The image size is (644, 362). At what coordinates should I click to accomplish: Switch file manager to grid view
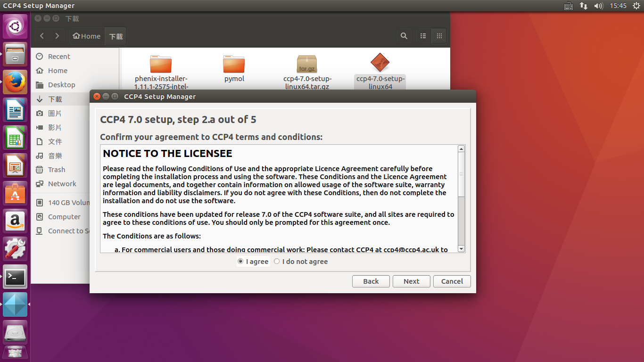tap(439, 36)
